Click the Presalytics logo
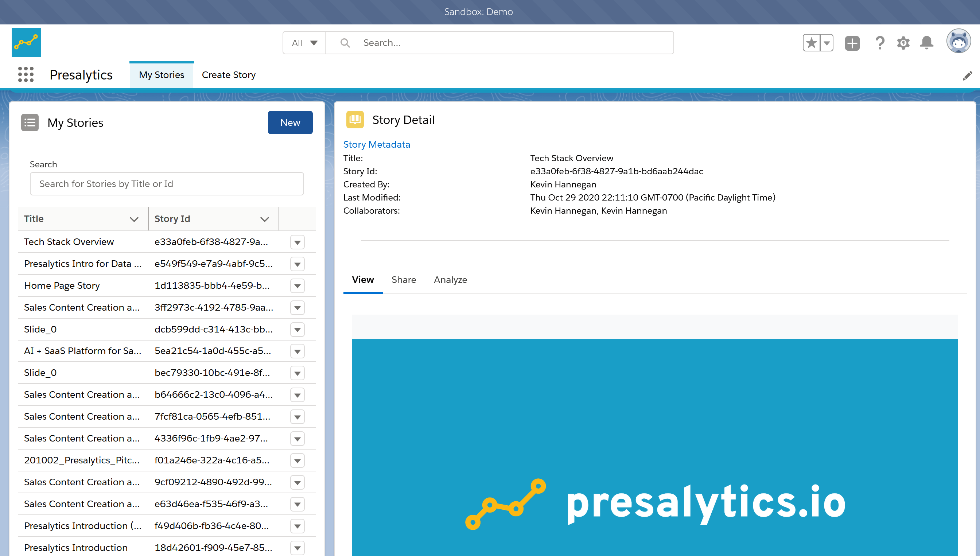This screenshot has width=980, height=556. coord(26,42)
